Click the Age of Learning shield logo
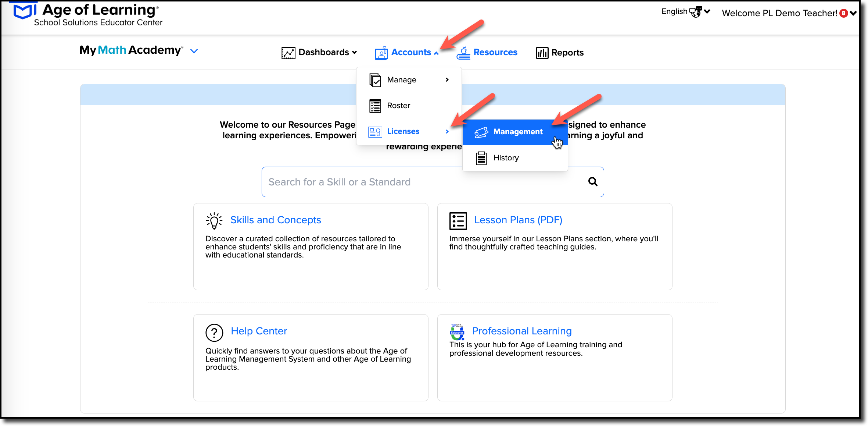This screenshot has height=426, width=868. [x=25, y=10]
